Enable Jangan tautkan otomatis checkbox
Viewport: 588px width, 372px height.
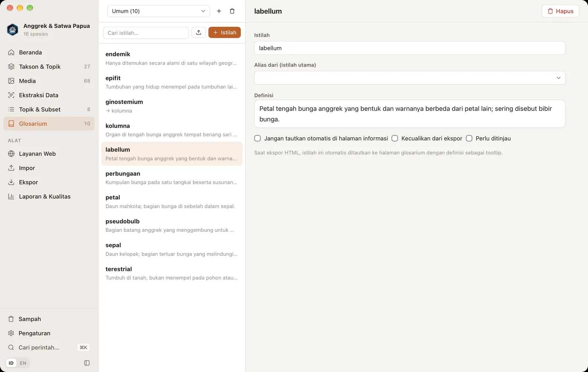258,138
